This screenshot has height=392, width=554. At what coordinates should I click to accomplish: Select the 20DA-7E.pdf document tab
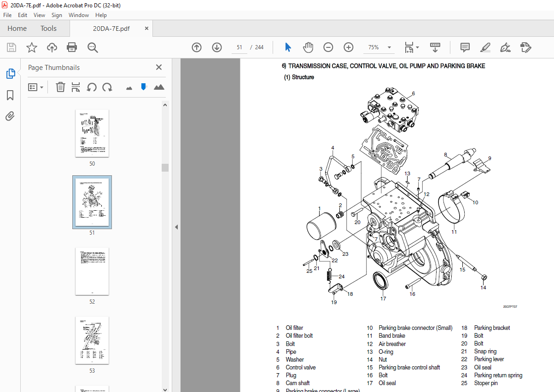click(111, 29)
